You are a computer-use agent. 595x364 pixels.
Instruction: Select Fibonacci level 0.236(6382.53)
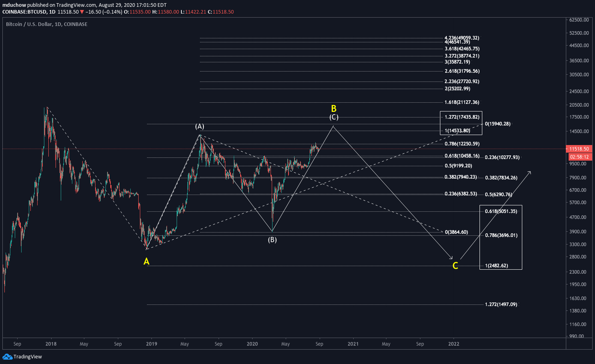461,194
